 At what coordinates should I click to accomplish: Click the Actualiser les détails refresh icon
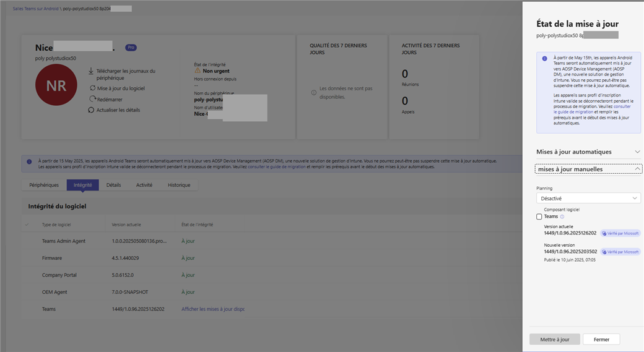click(x=91, y=110)
